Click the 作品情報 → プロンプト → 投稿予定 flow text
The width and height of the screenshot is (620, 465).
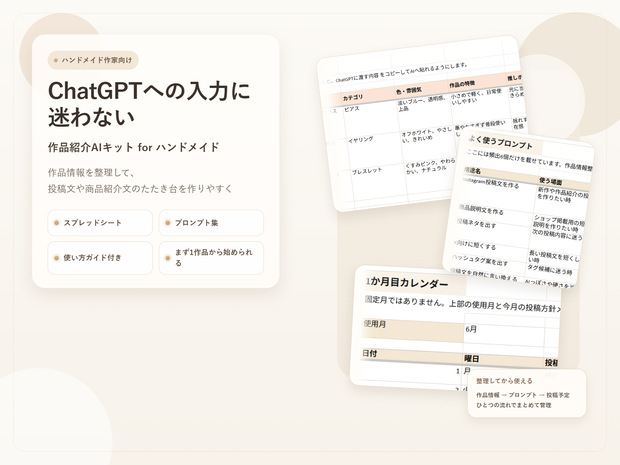click(x=523, y=395)
